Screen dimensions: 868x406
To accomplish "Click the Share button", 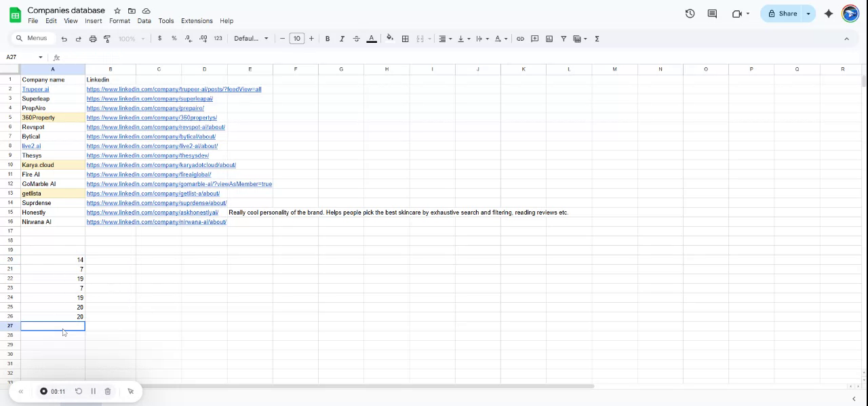I will (x=782, y=14).
